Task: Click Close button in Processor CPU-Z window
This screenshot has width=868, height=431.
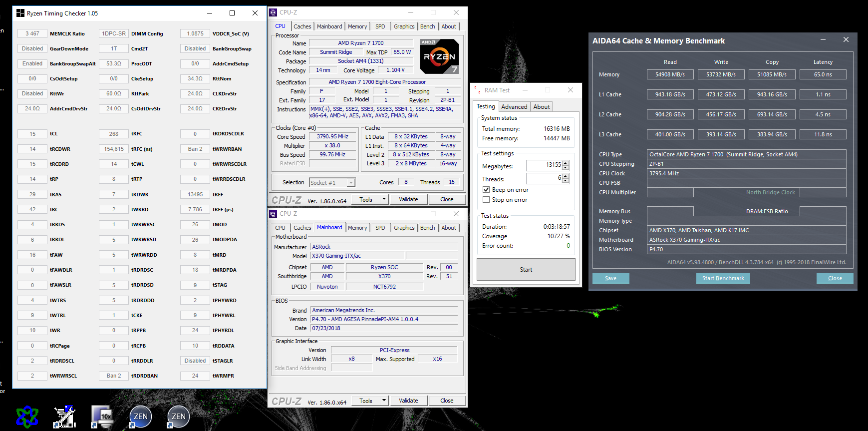Action: [447, 199]
